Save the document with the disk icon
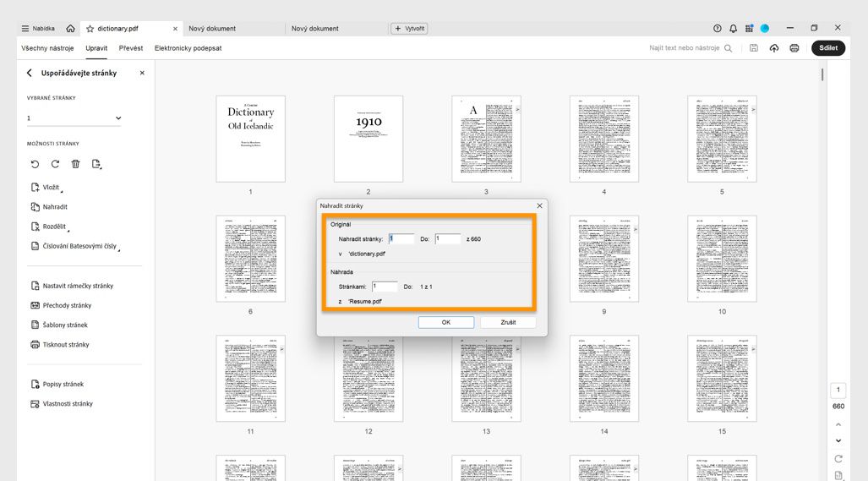 (754, 48)
